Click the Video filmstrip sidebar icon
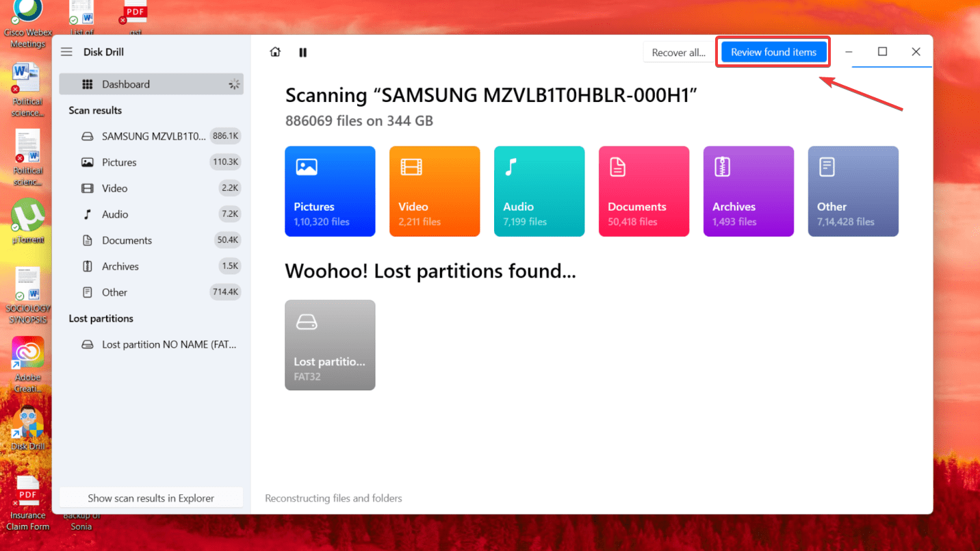This screenshot has width=980, height=551. coord(88,188)
